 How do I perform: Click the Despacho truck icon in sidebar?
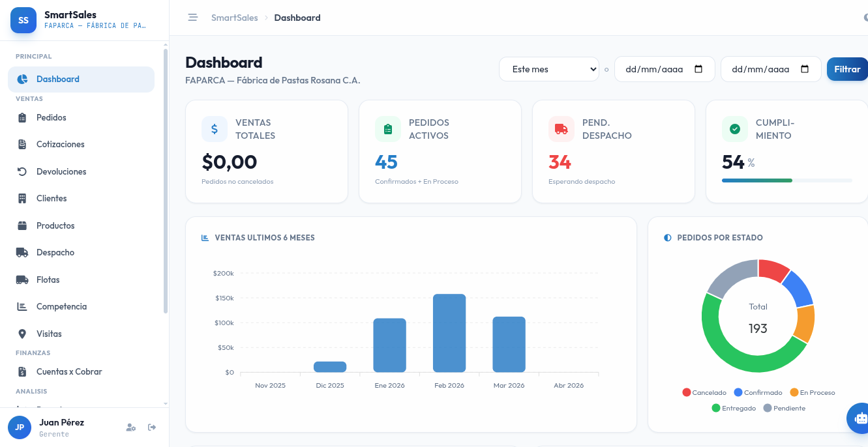click(x=22, y=253)
